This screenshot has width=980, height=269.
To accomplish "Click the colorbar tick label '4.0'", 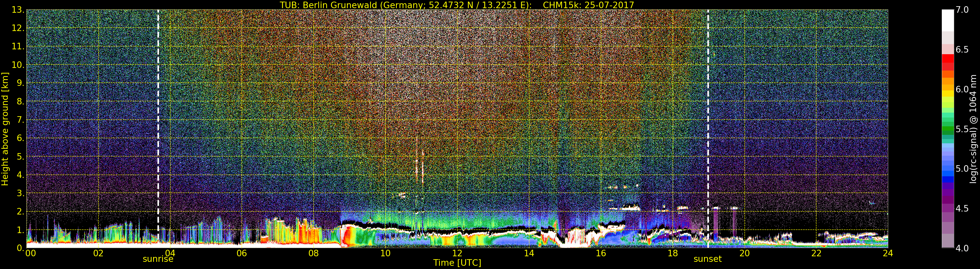I will pyautogui.click(x=962, y=248).
